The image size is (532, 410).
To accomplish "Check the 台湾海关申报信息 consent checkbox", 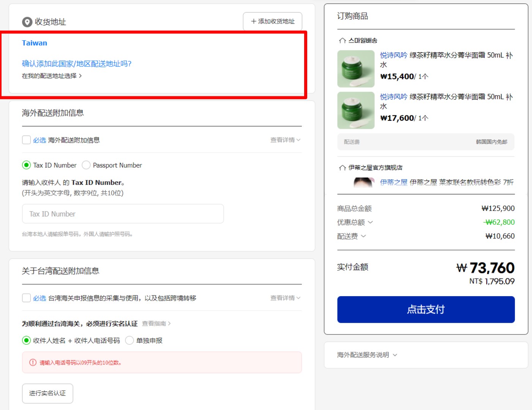I will pyautogui.click(x=26, y=298).
